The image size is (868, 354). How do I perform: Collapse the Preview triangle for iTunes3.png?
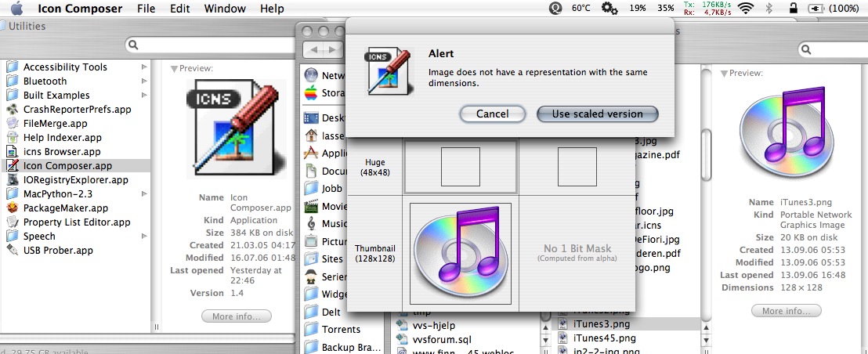click(x=724, y=74)
